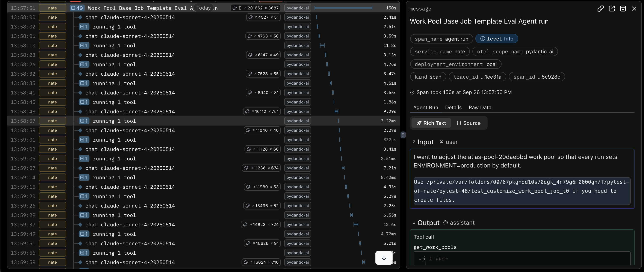The width and height of the screenshot is (644, 272).
Task: Click the span_name agent run tag
Action: click(441, 39)
